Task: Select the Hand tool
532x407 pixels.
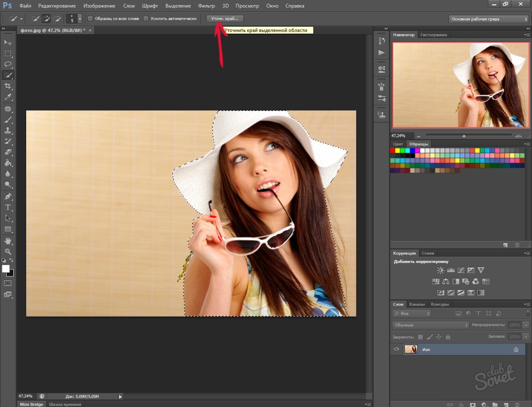Action: tap(8, 240)
